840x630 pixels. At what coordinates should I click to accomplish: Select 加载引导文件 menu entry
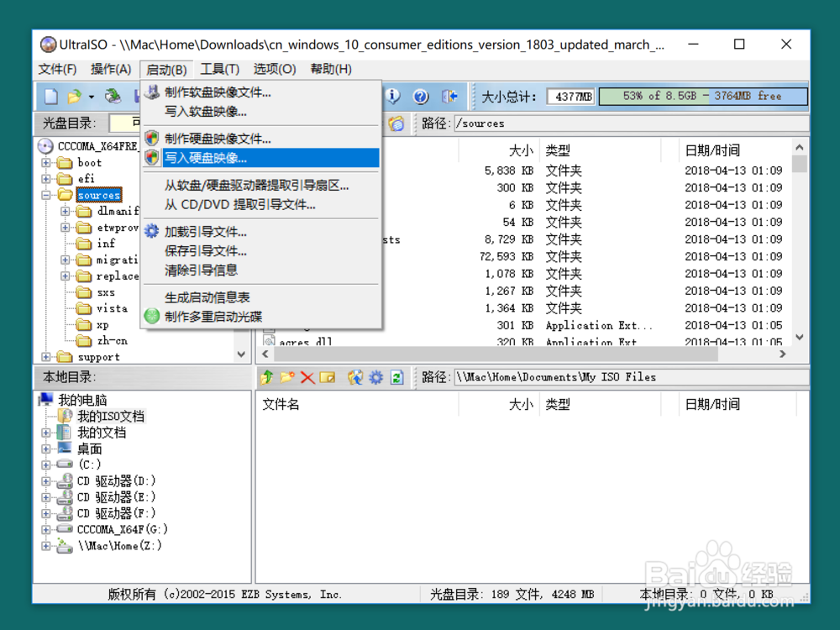point(261,232)
